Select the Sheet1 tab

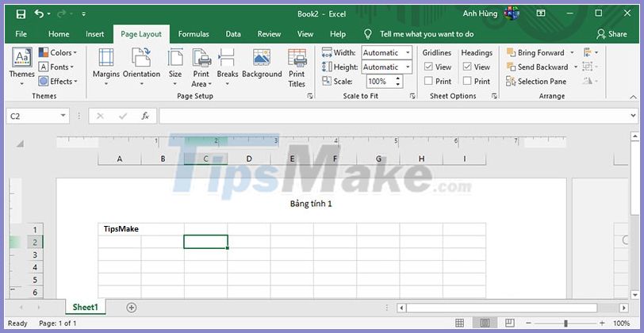86,307
